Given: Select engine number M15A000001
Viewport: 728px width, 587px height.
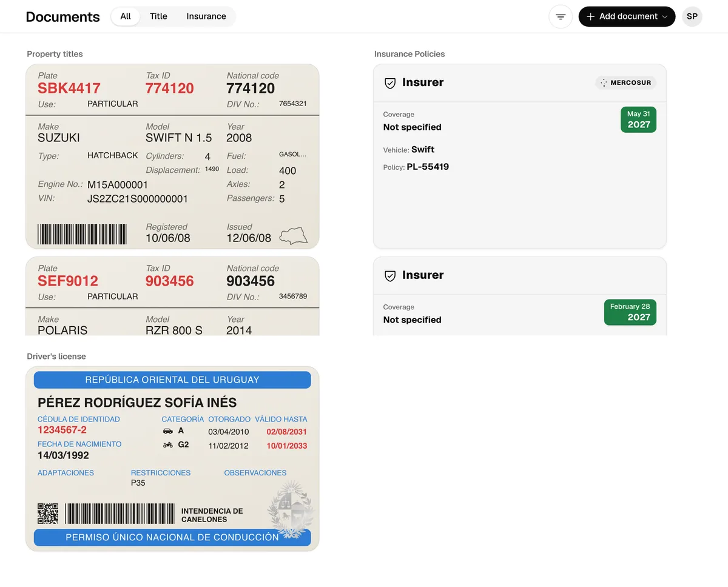Looking at the screenshot, I should 118,185.
